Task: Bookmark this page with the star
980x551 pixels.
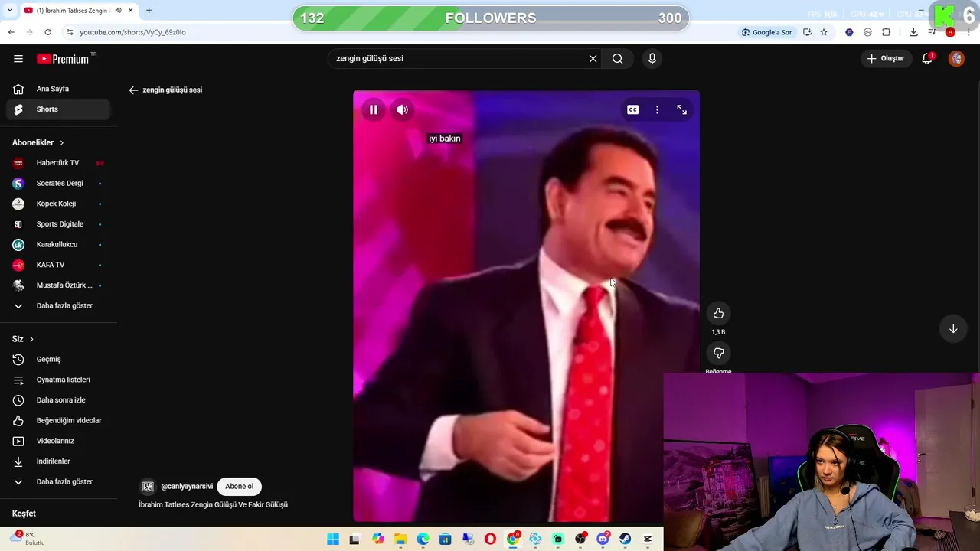Action: (x=824, y=32)
